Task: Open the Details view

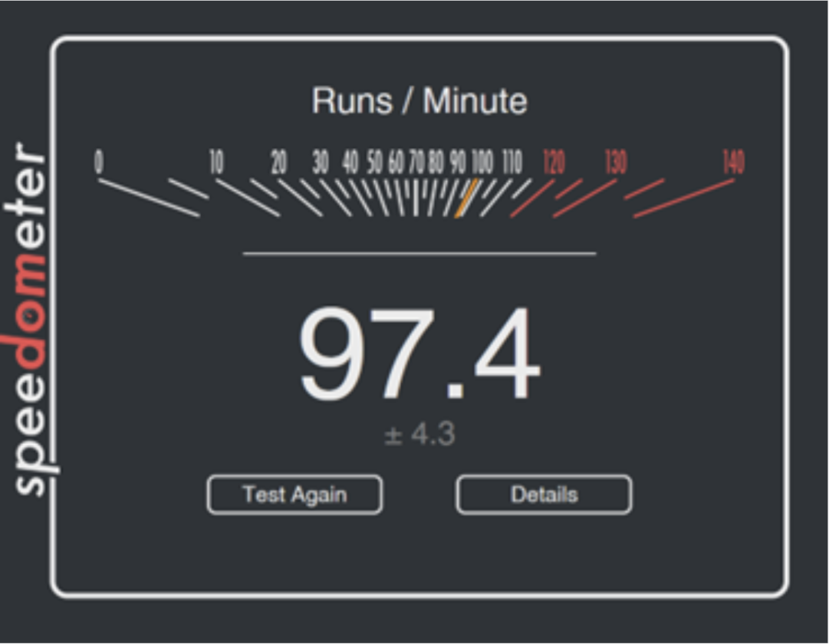Action: pos(544,495)
